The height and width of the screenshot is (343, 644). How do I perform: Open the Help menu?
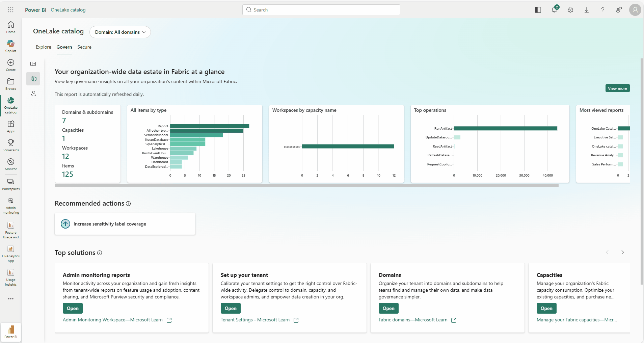click(x=603, y=10)
